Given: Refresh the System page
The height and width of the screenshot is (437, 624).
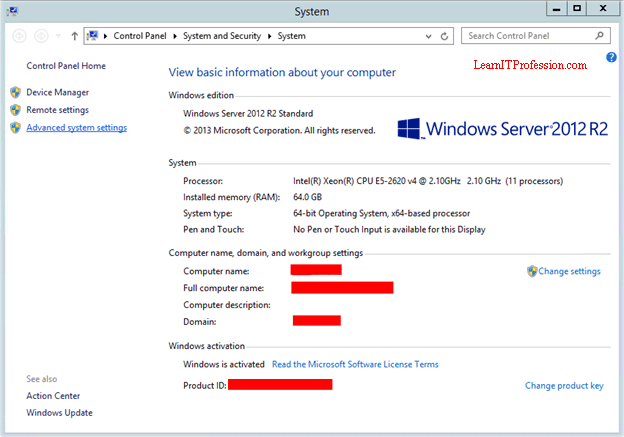Looking at the screenshot, I should coord(444,36).
